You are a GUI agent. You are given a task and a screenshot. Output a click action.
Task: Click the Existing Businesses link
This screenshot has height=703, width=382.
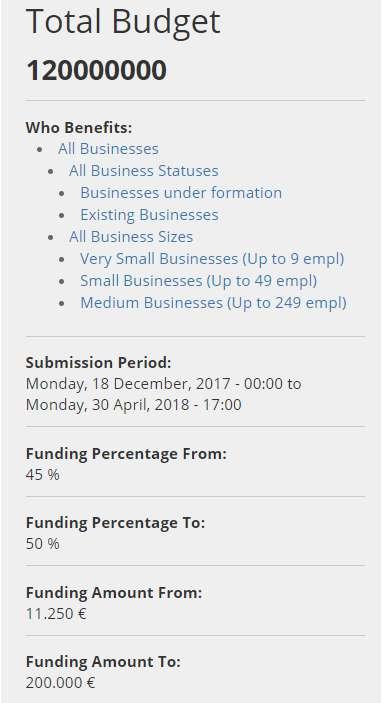coord(149,215)
